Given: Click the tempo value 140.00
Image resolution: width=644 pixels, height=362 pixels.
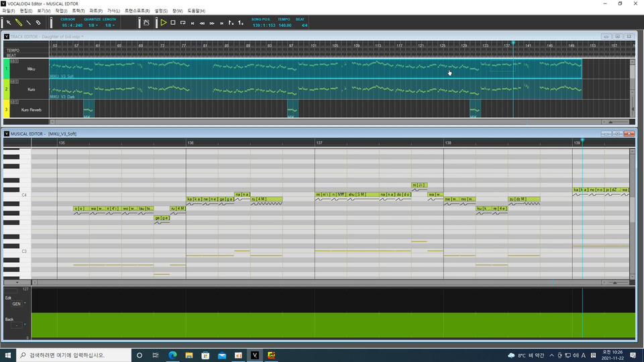Looking at the screenshot, I should pyautogui.click(x=284, y=25).
